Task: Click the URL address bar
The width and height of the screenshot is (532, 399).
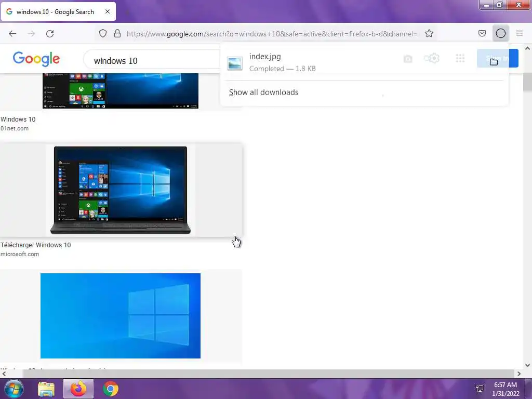Action: (271, 34)
